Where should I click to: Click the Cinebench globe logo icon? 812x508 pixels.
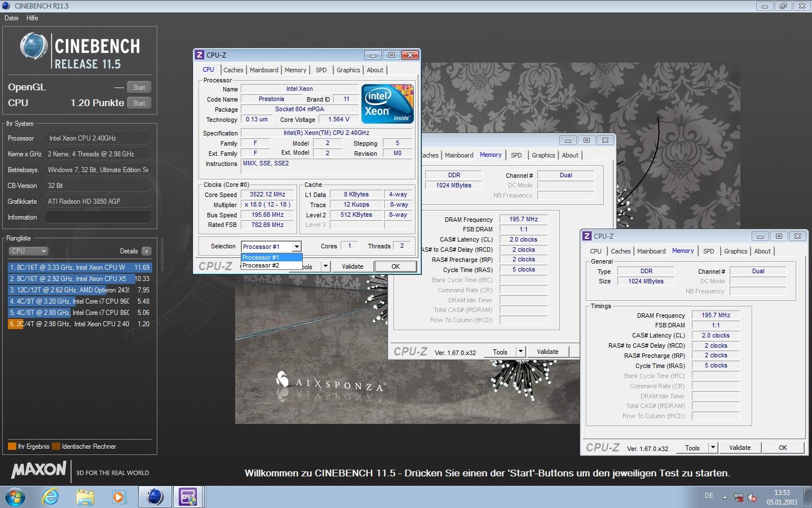tap(33, 46)
